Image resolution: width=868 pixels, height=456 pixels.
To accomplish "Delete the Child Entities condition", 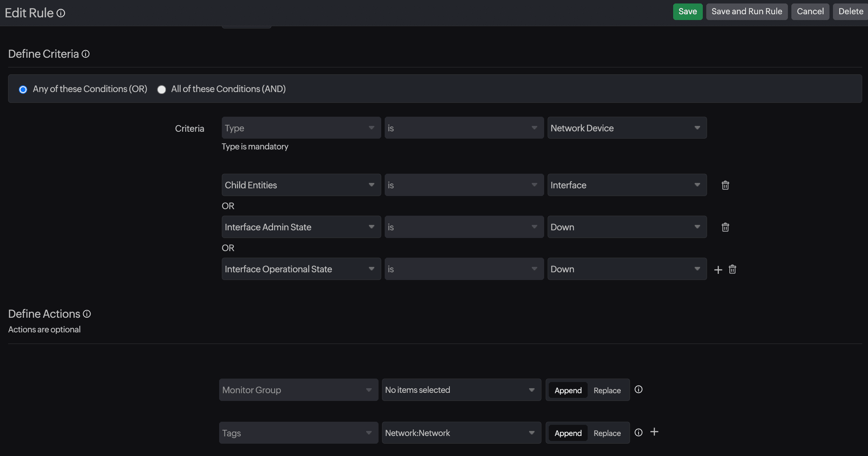I will click(725, 185).
